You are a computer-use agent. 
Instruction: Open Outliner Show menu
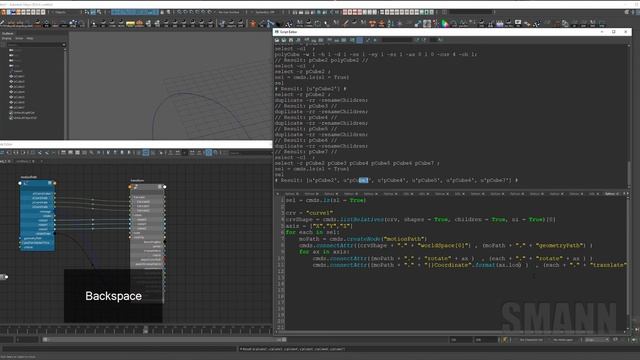click(x=19, y=38)
